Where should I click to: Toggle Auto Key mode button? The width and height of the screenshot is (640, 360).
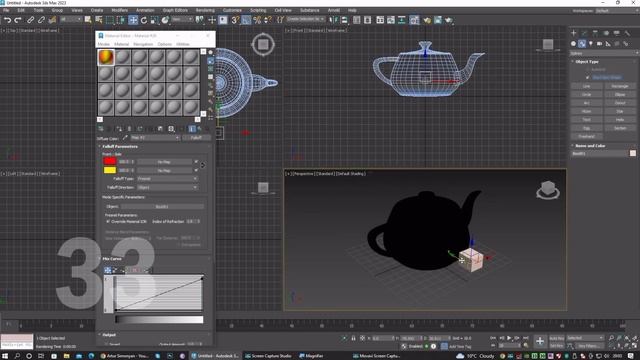pyautogui.click(x=556, y=338)
